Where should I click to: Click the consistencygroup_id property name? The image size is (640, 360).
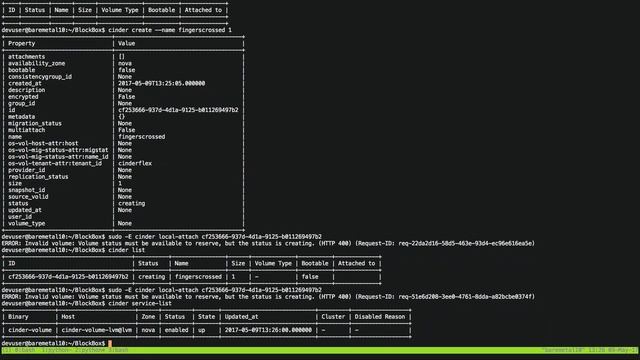[40, 77]
